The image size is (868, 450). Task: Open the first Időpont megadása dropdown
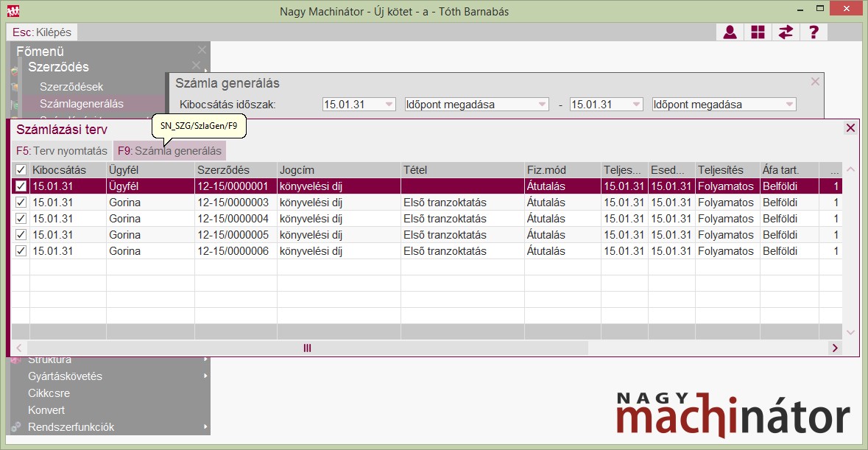tap(542, 104)
